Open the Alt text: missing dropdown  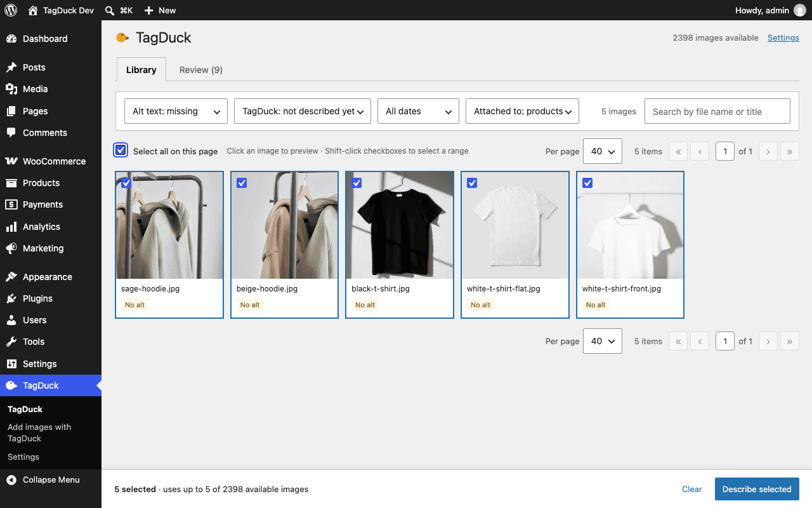click(176, 111)
